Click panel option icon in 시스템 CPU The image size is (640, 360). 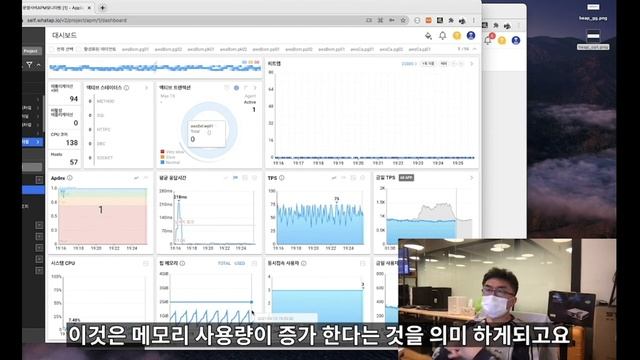[x=146, y=264]
